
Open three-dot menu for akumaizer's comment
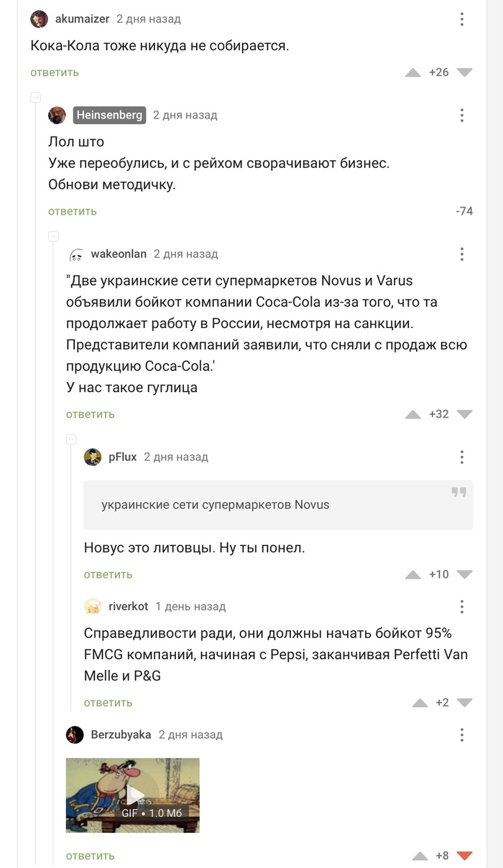(x=462, y=19)
